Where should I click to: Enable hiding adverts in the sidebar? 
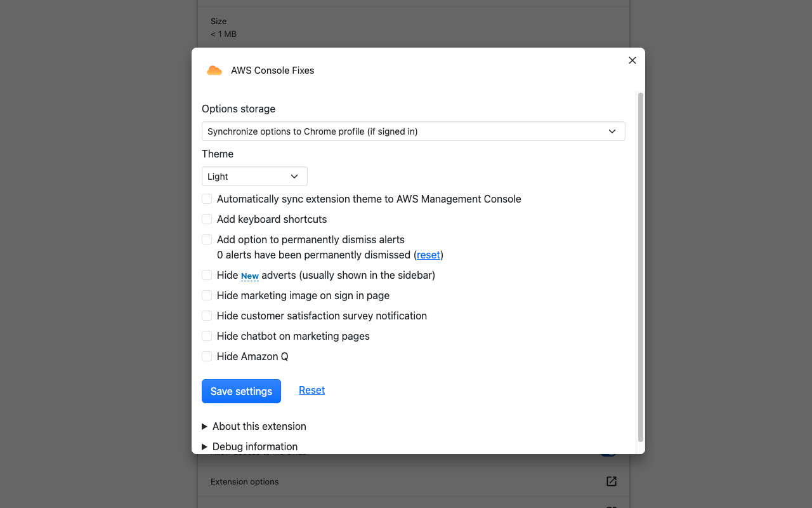click(206, 274)
